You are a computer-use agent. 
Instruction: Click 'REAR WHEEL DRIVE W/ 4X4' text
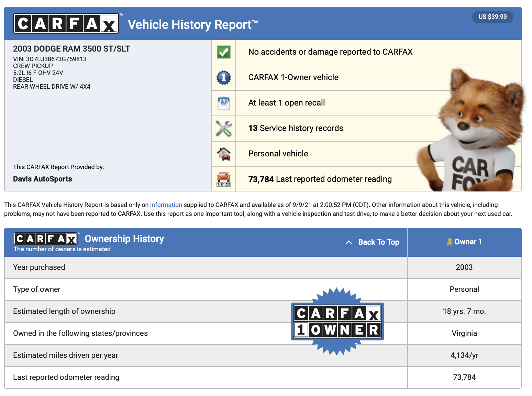pyautogui.click(x=52, y=87)
